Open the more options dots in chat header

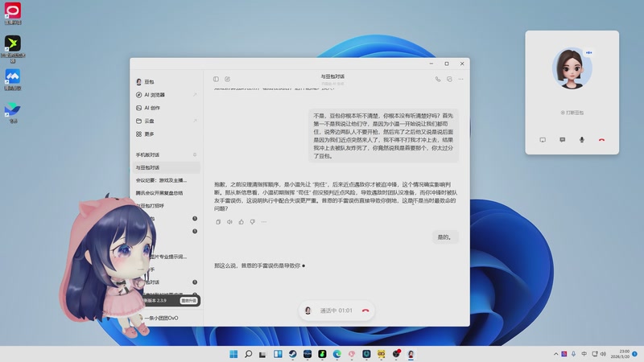click(x=460, y=79)
